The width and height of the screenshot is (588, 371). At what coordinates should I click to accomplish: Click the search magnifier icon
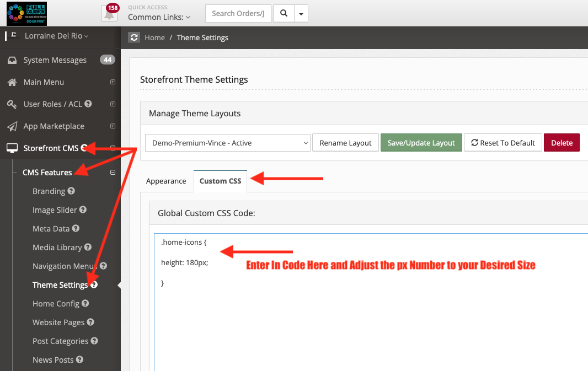pyautogui.click(x=282, y=13)
